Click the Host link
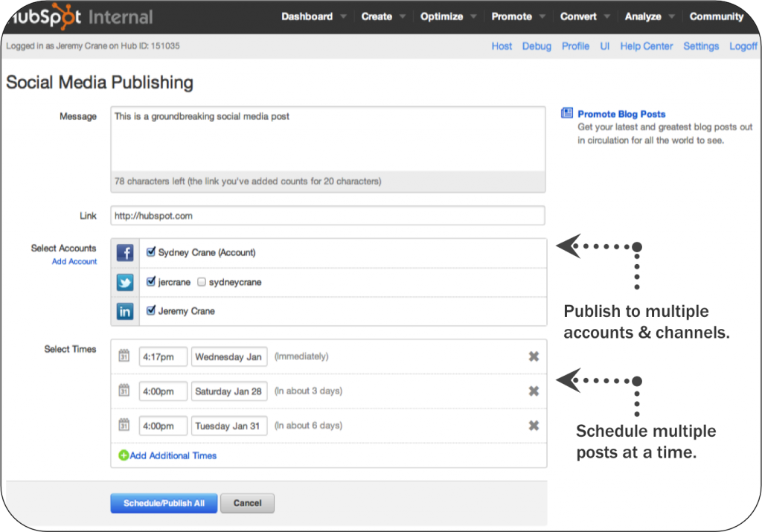The width and height of the screenshot is (762, 532). [502, 46]
